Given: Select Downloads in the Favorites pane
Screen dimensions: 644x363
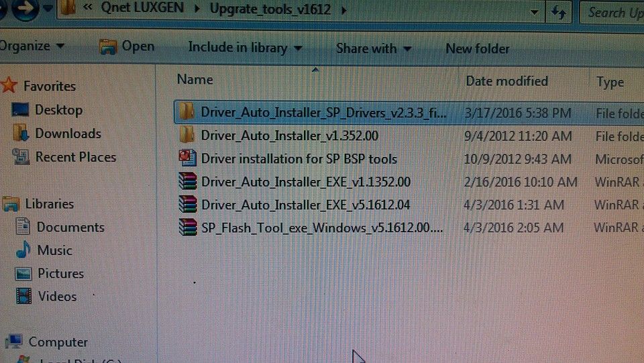Looking at the screenshot, I should (67, 134).
